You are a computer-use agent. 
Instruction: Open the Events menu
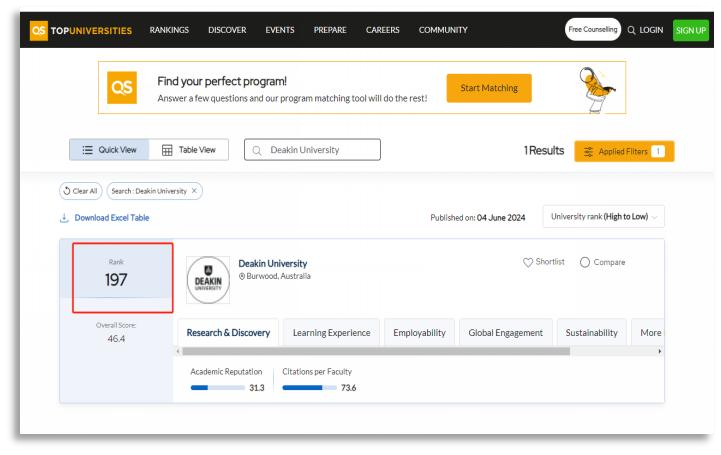click(280, 30)
